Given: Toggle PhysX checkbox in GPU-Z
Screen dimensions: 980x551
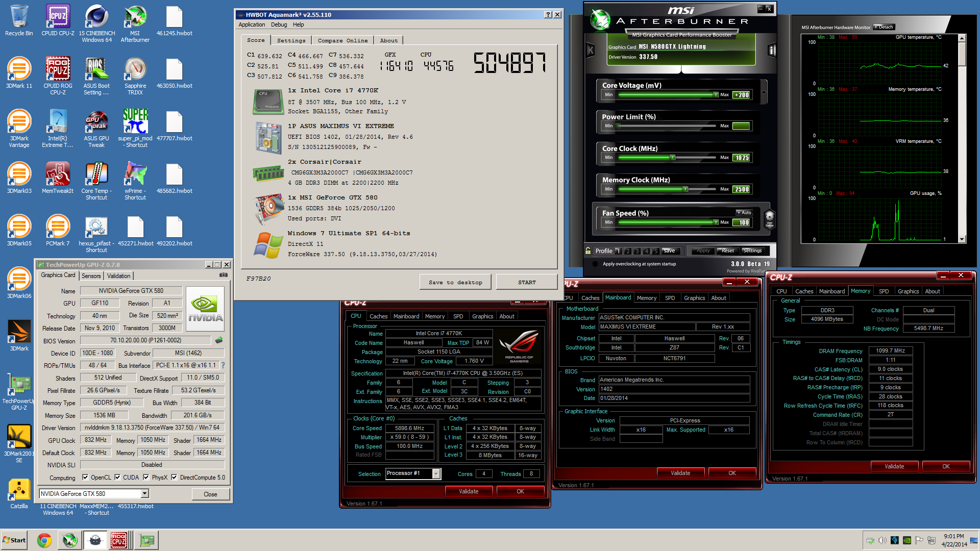Looking at the screenshot, I should 146,478.
